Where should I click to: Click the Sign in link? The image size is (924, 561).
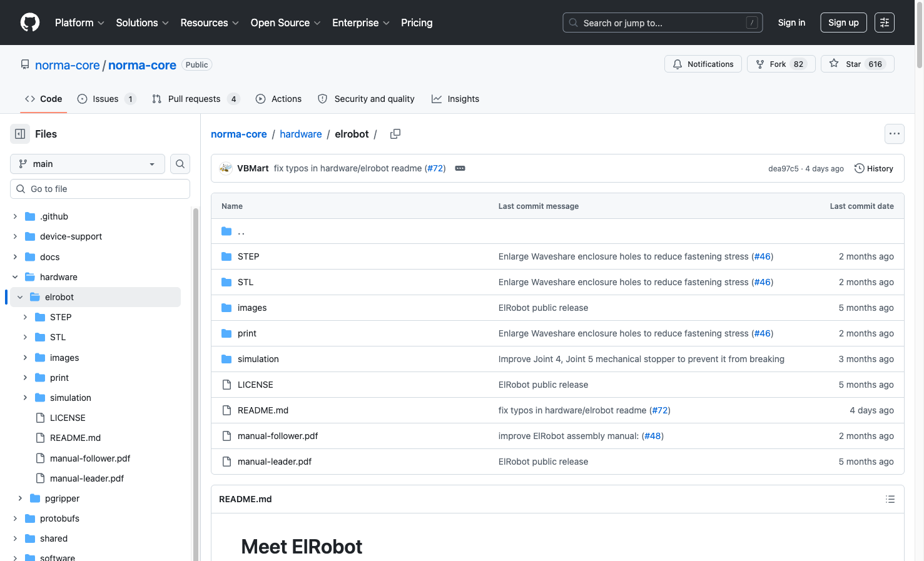pos(791,23)
